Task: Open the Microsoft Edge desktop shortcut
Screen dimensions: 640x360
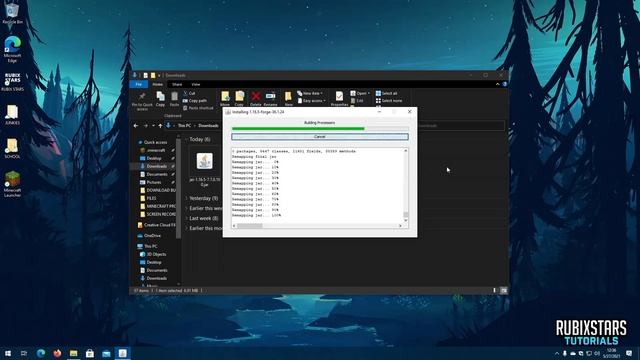Action: coord(12,49)
